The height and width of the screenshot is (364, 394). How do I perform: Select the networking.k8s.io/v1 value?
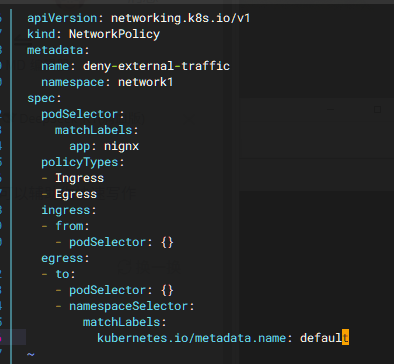(x=180, y=18)
